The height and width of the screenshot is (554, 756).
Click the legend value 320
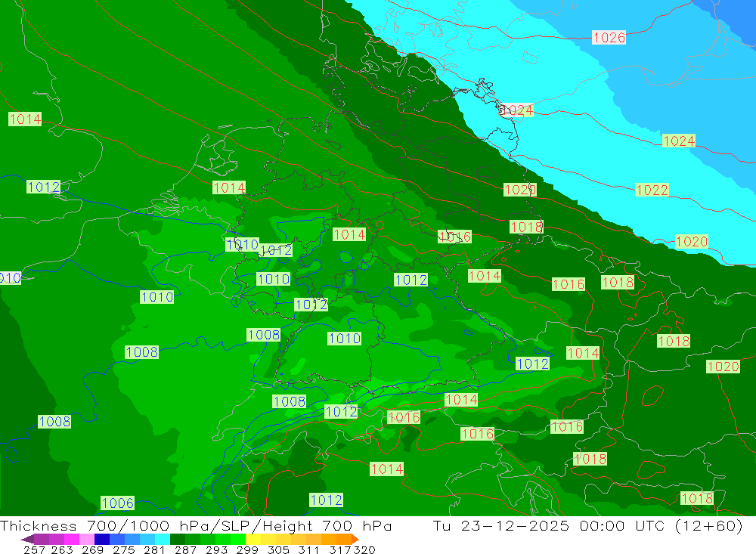click(364, 549)
